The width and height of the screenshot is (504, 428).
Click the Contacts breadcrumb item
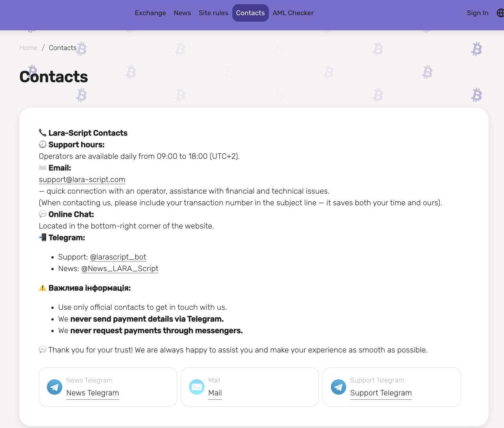(63, 48)
